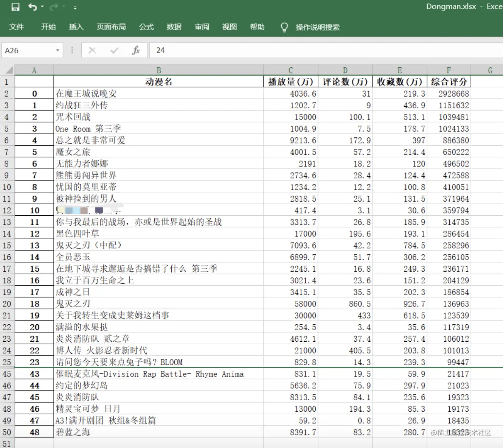503x448 pixels.
Task: Click the Enter checkmark icon in the formula bar
Action: 114,50
